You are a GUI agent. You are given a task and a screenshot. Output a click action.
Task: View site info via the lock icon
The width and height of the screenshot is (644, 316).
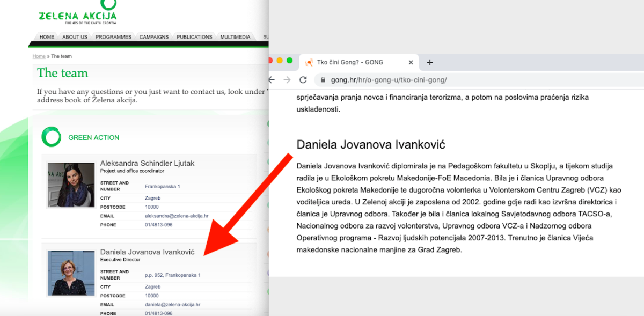323,80
